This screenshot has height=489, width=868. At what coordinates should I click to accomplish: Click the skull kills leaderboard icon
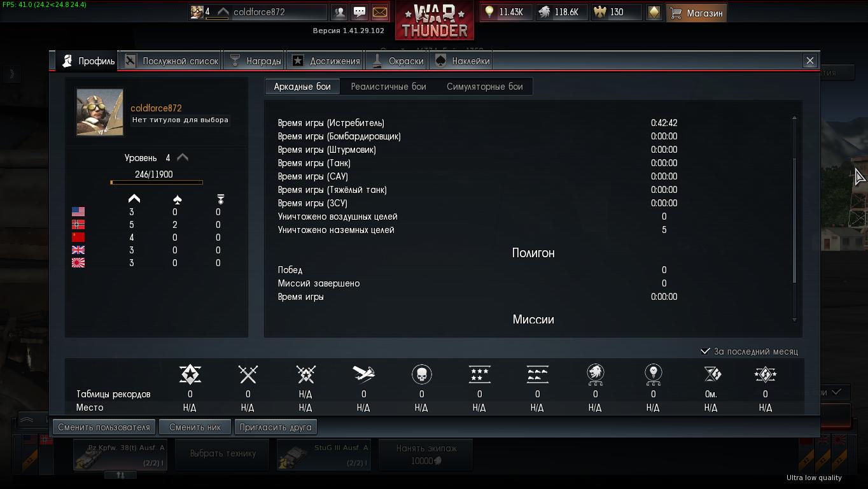[421, 374]
